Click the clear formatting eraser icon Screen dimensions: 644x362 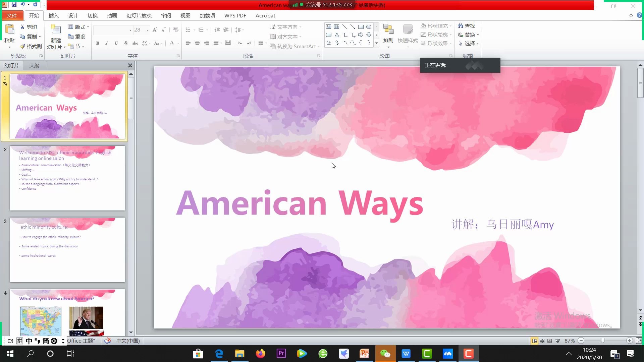[x=175, y=30]
